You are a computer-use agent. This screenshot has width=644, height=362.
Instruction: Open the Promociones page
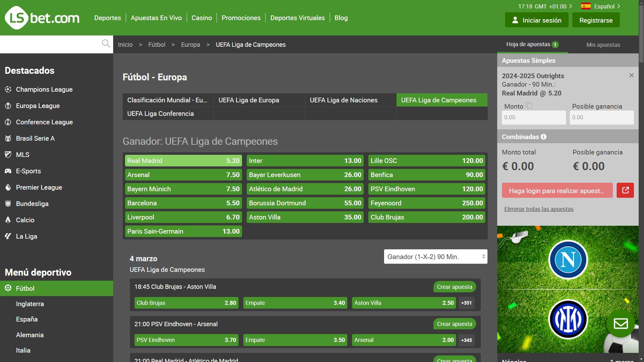click(241, 18)
